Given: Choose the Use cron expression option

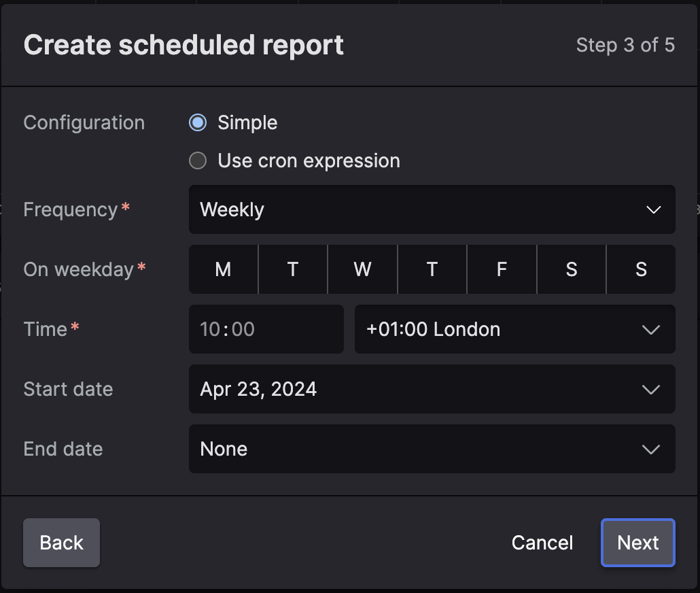Looking at the screenshot, I should point(198,161).
